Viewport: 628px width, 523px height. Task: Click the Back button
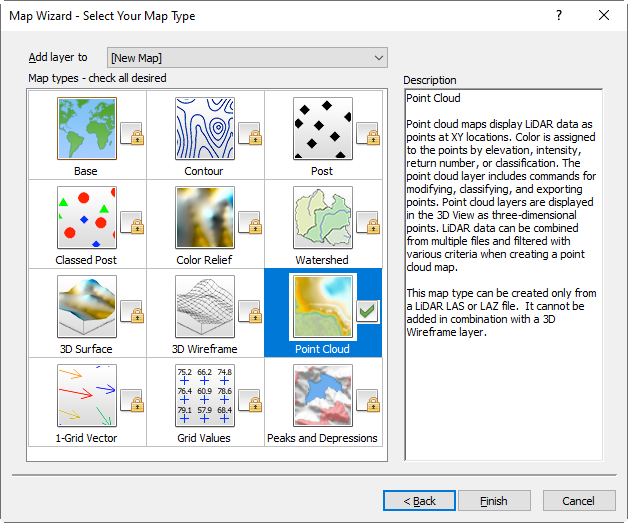click(x=419, y=500)
